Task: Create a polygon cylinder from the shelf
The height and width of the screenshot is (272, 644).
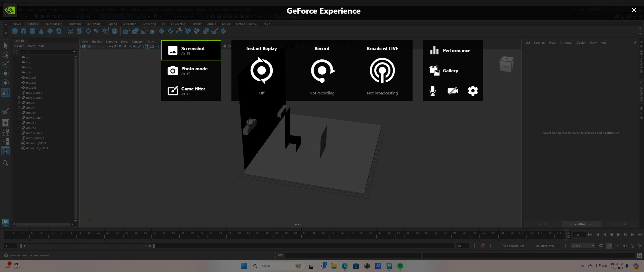Action: tap(32, 31)
